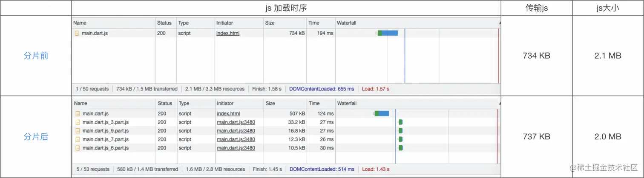Viewport: 644px width, 178px height.
Task: Click 'DOMContentLoaded: 514 ms' status entry
Action: pyautogui.click(x=322, y=169)
